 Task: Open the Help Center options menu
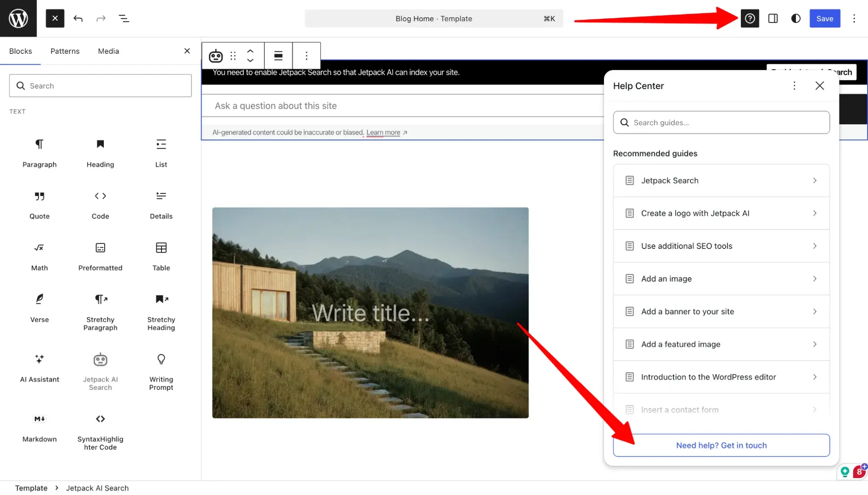(x=794, y=86)
